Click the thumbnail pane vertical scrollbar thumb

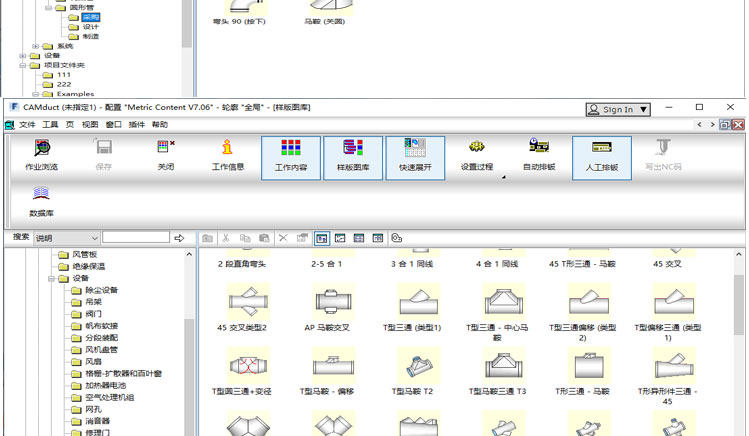738,305
